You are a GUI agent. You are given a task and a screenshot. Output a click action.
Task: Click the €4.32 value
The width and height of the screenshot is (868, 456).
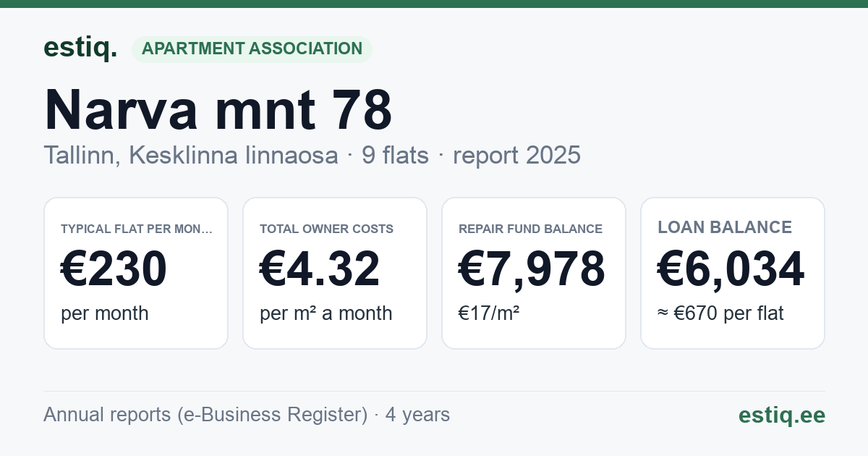point(320,269)
